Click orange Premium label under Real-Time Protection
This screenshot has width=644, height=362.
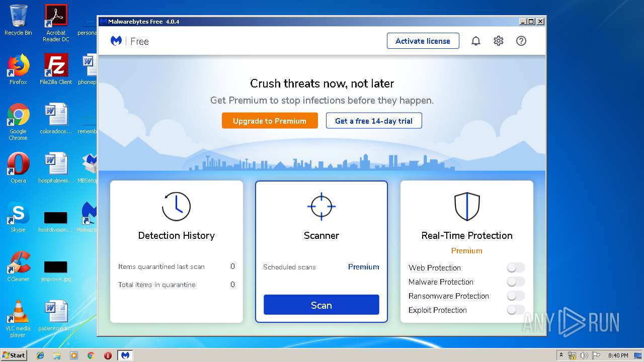(467, 251)
